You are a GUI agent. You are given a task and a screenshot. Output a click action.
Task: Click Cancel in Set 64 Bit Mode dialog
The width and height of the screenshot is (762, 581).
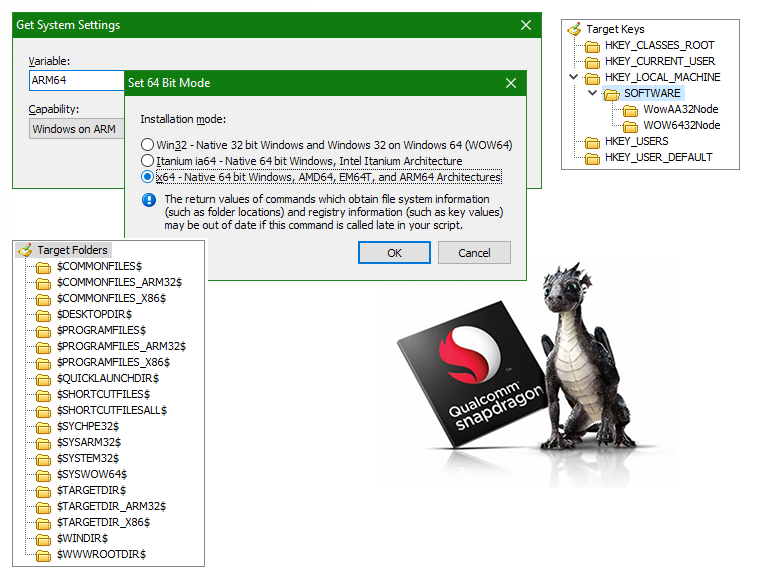[x=474, y=253]
